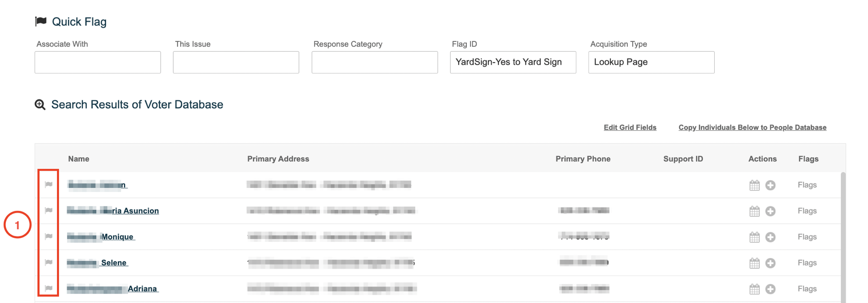This screenshot has height=303, width=868.
Task: Click calendar icon in Asuncion row
Action: pos(755,211)
